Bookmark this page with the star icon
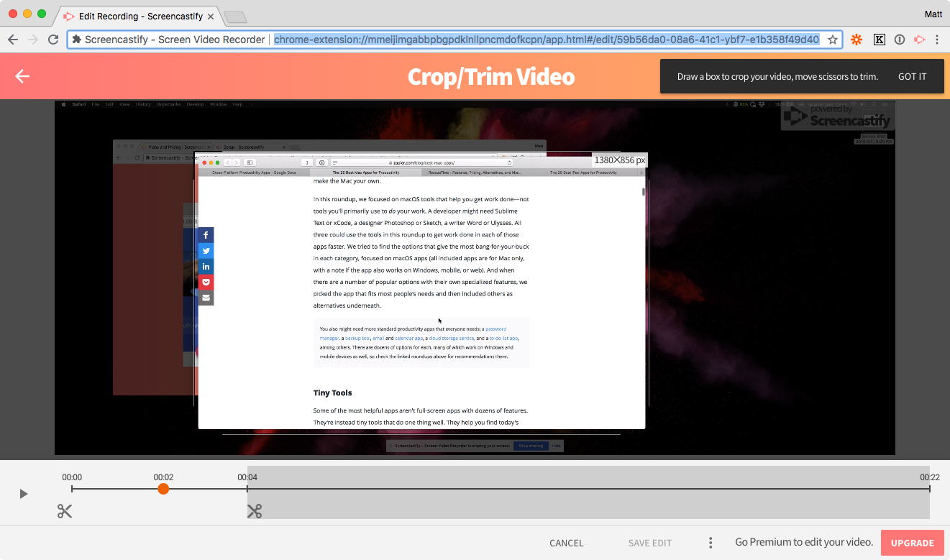 click(833, 40)
